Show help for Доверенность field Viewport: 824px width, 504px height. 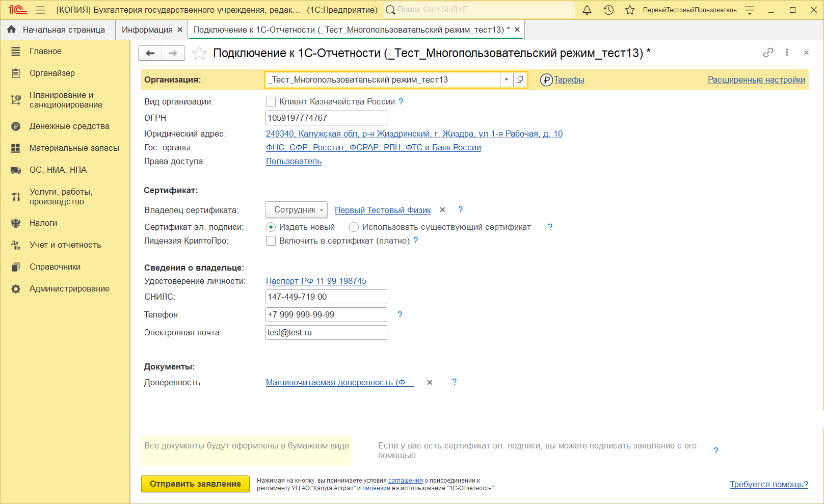(455, 382)
